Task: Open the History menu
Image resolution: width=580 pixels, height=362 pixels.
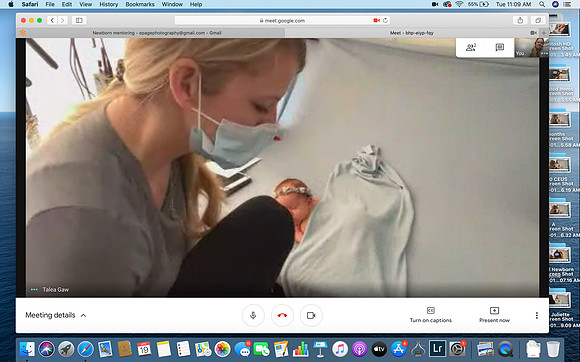Action: point(108,4)
